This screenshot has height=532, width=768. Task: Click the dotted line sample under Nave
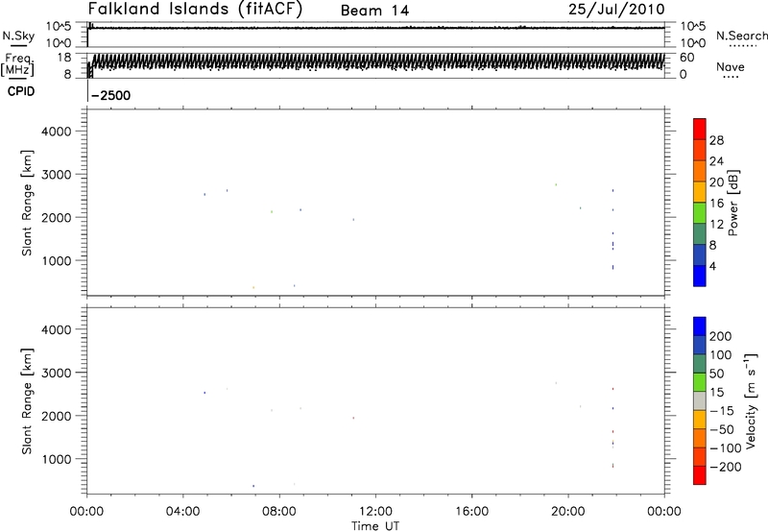click(731, 77)
